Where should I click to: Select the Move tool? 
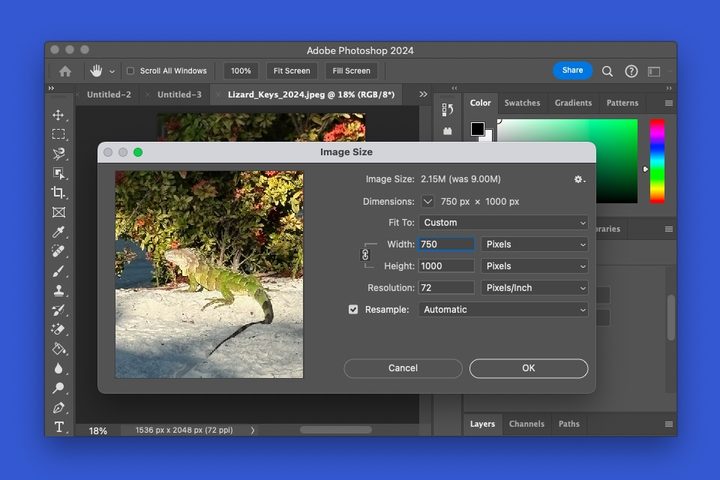58,115
